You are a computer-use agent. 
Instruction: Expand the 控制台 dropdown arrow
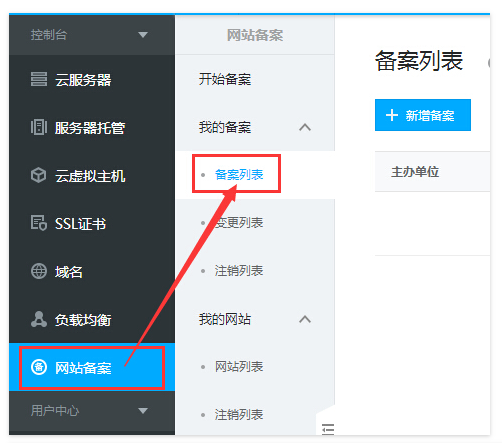[x=143, y=35]
